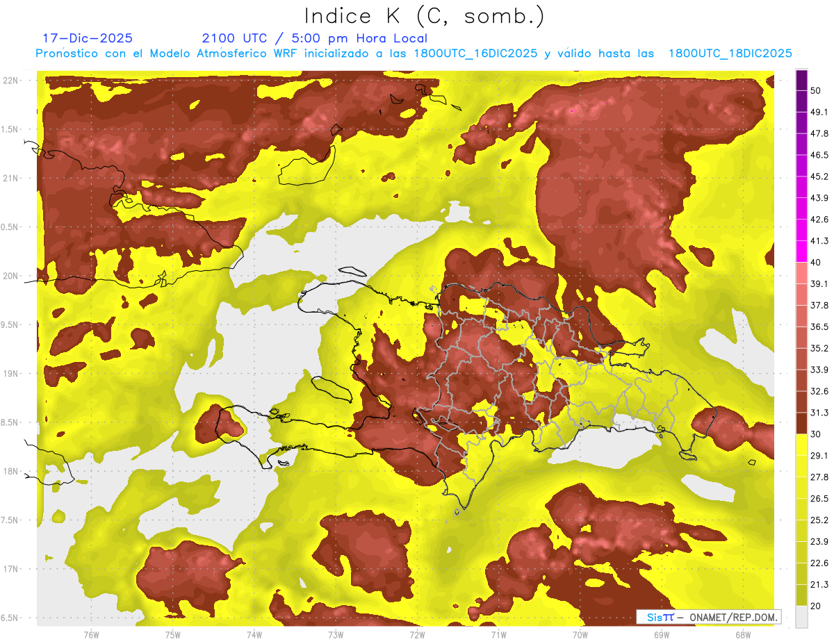Click the legend value "30"

[x=817, y=434]
